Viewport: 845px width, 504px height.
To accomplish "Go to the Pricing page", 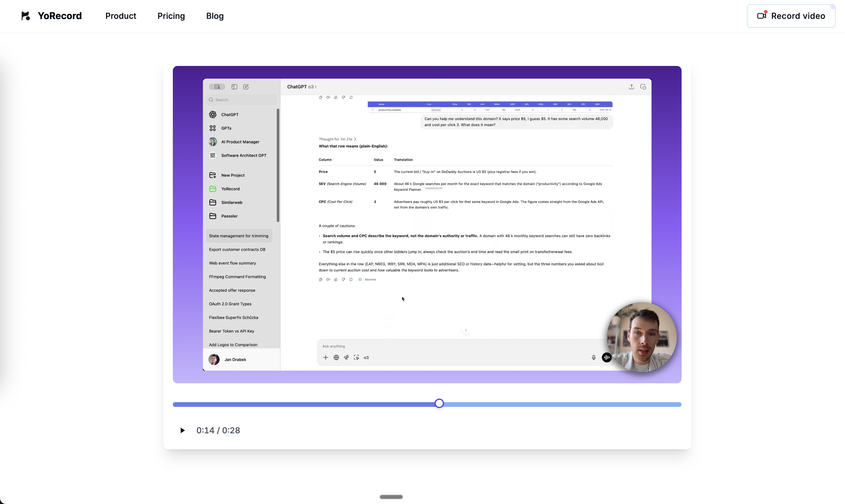I will tap(171, 16).
